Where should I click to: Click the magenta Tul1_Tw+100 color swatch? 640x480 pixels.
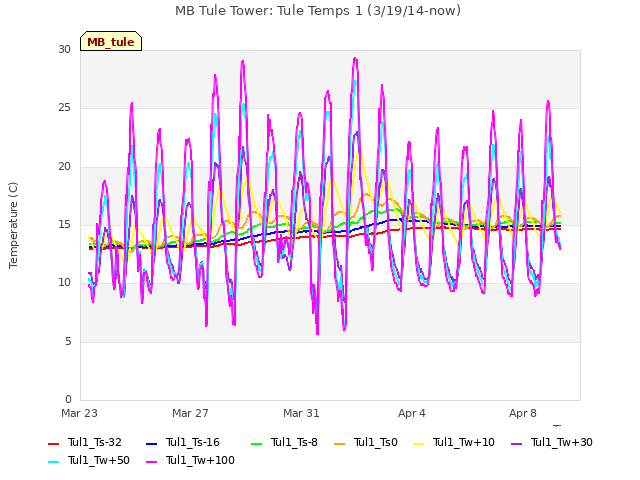(x=151, y=462)
